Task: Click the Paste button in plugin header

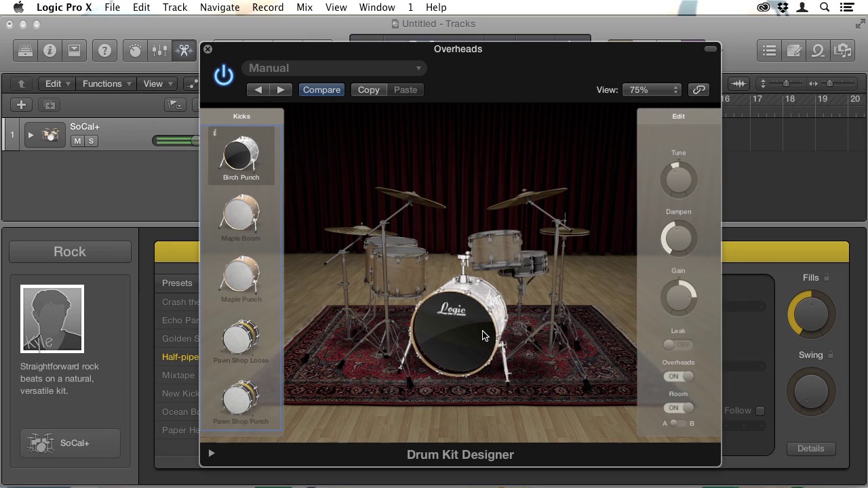Action: pyautogui.click(x=406, y=89)
